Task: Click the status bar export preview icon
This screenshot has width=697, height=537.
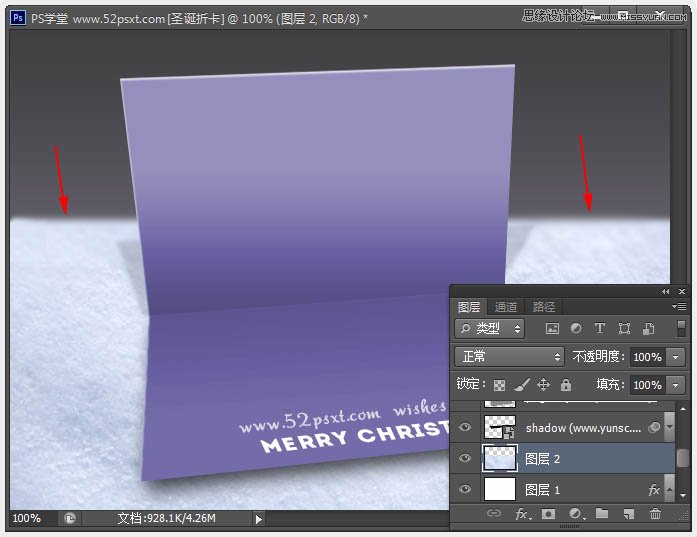Action: tap(70, 518)
